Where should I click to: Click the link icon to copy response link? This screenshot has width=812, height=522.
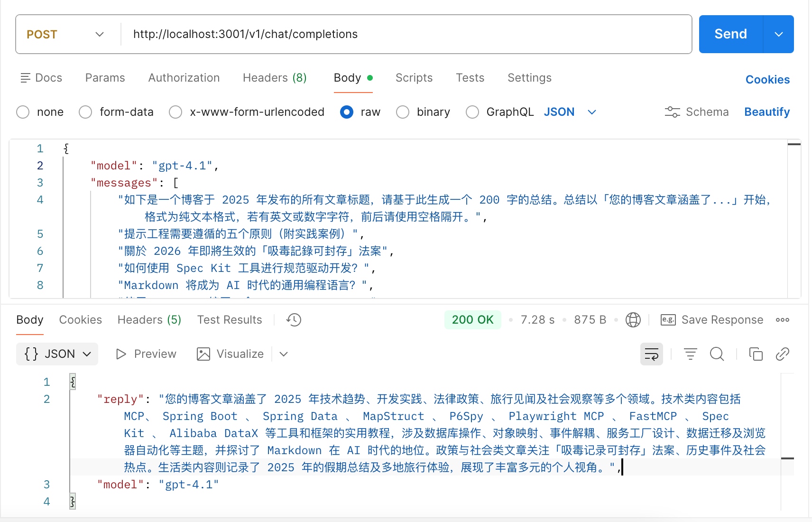coord(782,354)
